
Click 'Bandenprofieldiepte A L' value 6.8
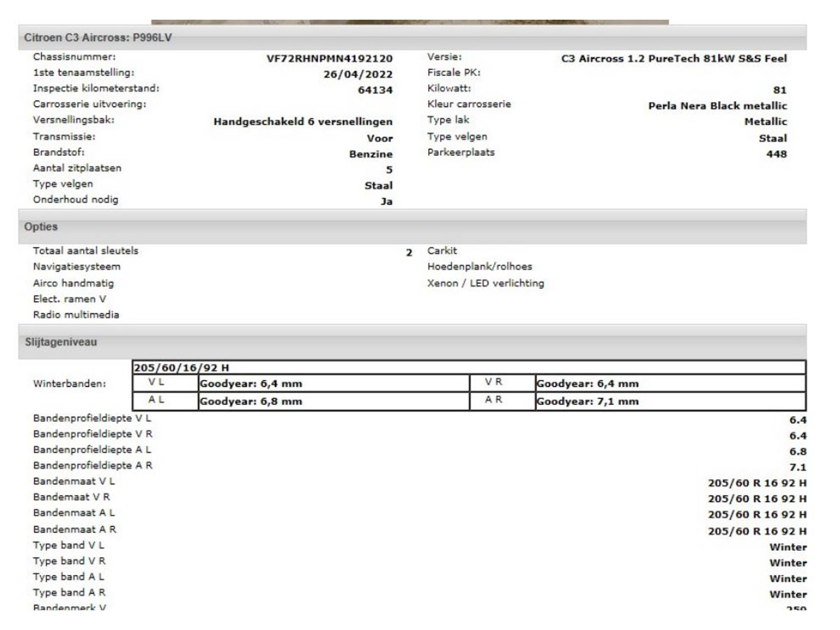click(x=798, y=451)
